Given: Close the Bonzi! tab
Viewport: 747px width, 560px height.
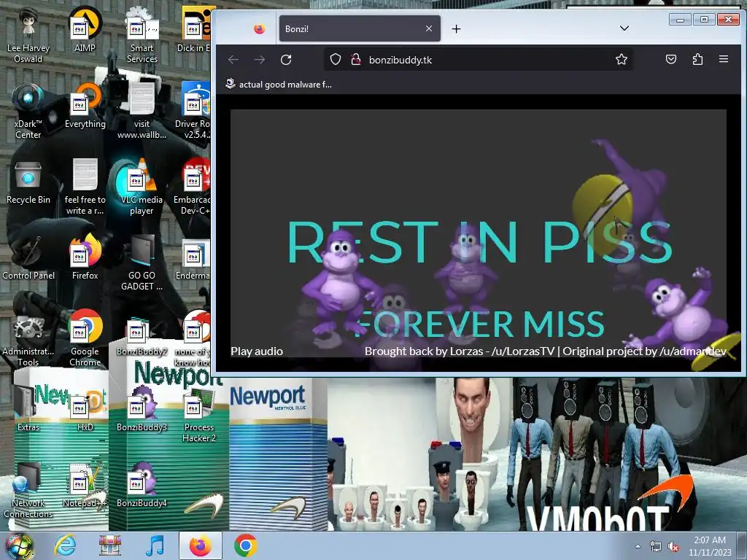Looking at the screenshot, I should coord(429,28).
